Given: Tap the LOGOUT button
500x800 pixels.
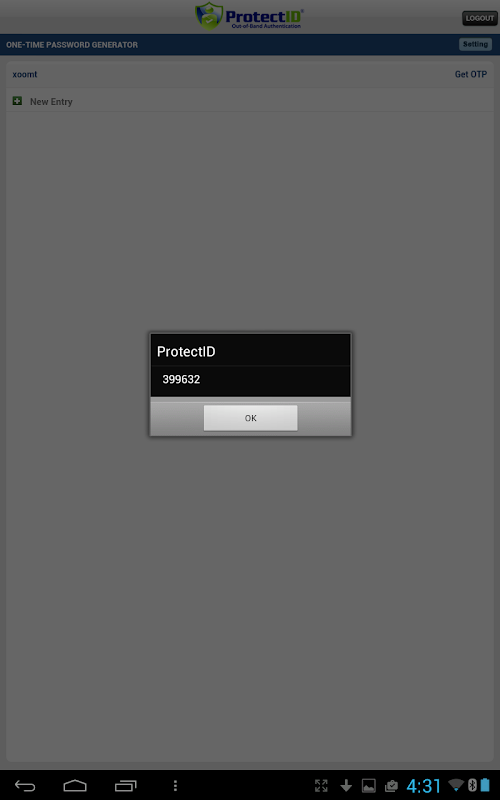Looking at the screenshot, I should 479,18.
